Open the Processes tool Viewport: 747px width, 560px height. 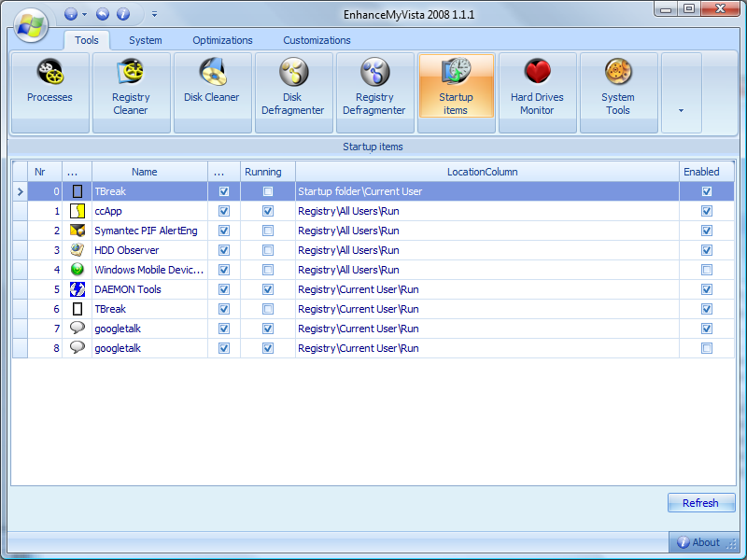pyautogui.click(x=50, y=92)
